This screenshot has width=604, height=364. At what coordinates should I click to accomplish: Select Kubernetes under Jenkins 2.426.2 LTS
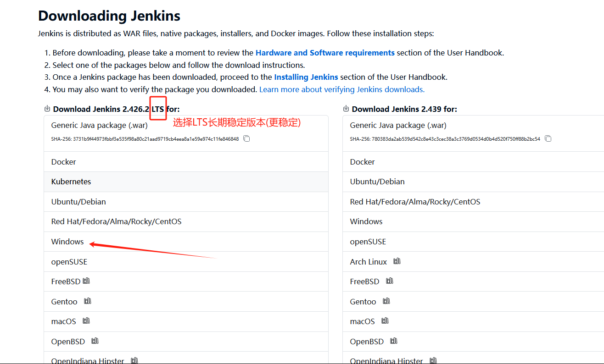coord(186,182)
